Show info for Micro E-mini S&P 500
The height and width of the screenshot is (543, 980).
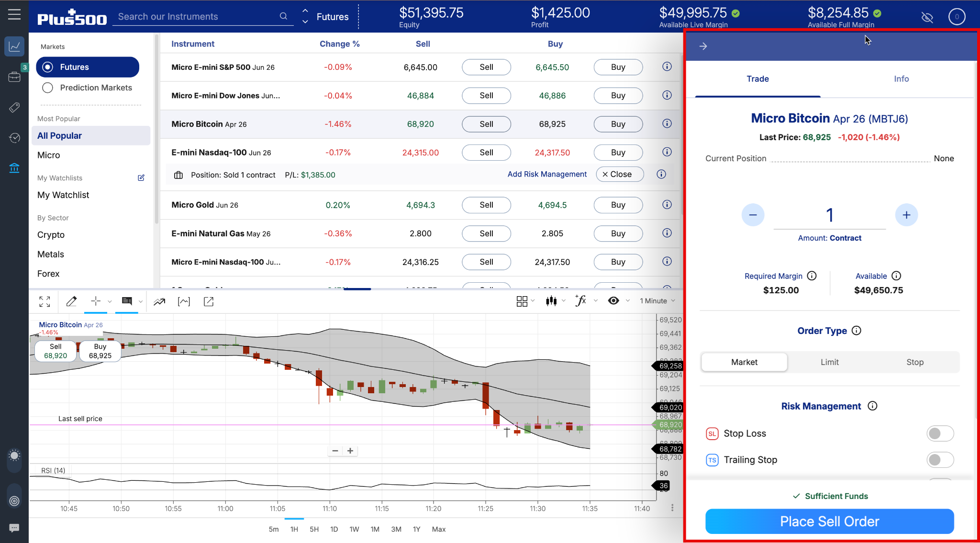pyautogui.click(x=667, y=66)
